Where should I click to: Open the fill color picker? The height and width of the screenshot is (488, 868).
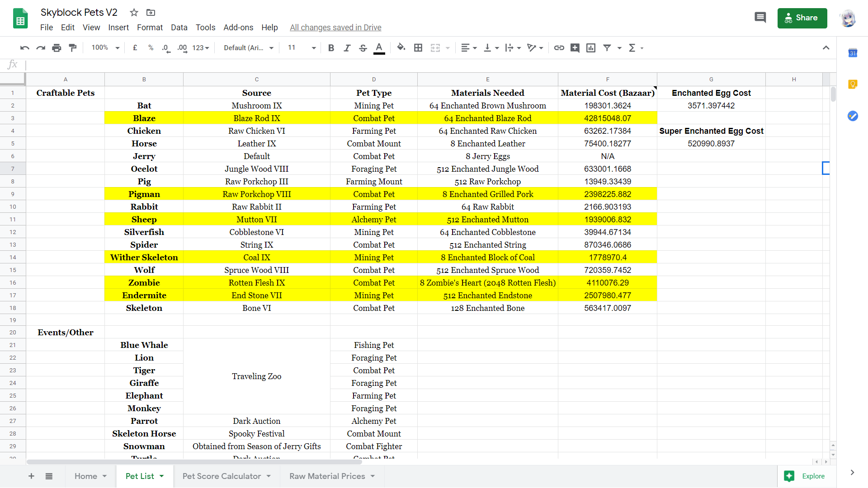[401, 48]
